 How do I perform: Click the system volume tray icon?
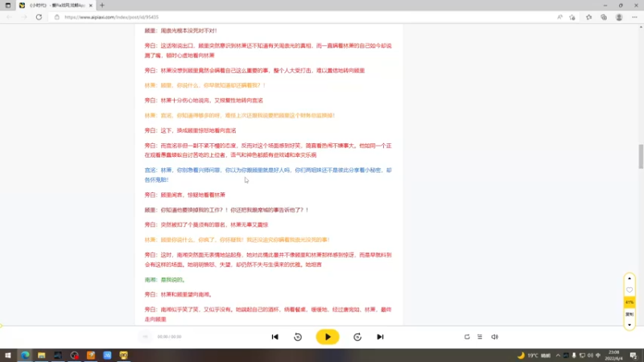pyautogui.click(x=590, y=356)
